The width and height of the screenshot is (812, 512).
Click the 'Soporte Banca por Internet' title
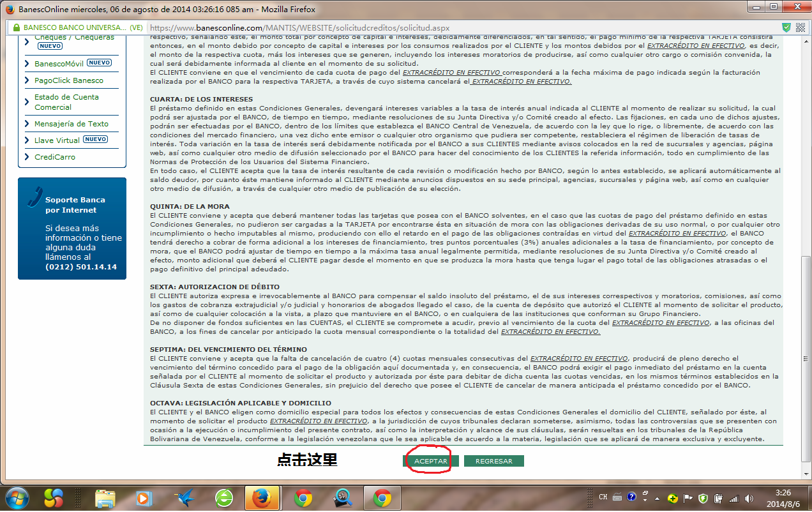(75, 205)
